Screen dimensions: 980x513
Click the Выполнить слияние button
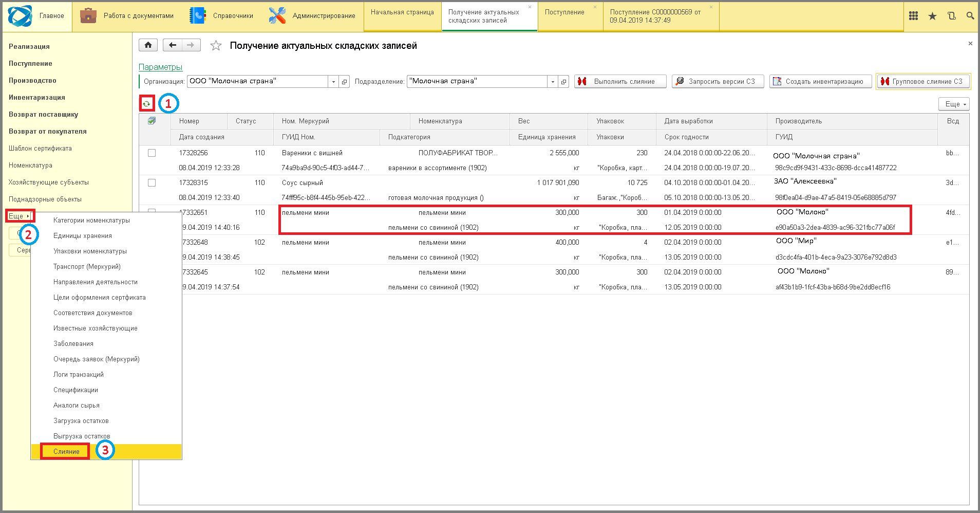pos(620,81)
